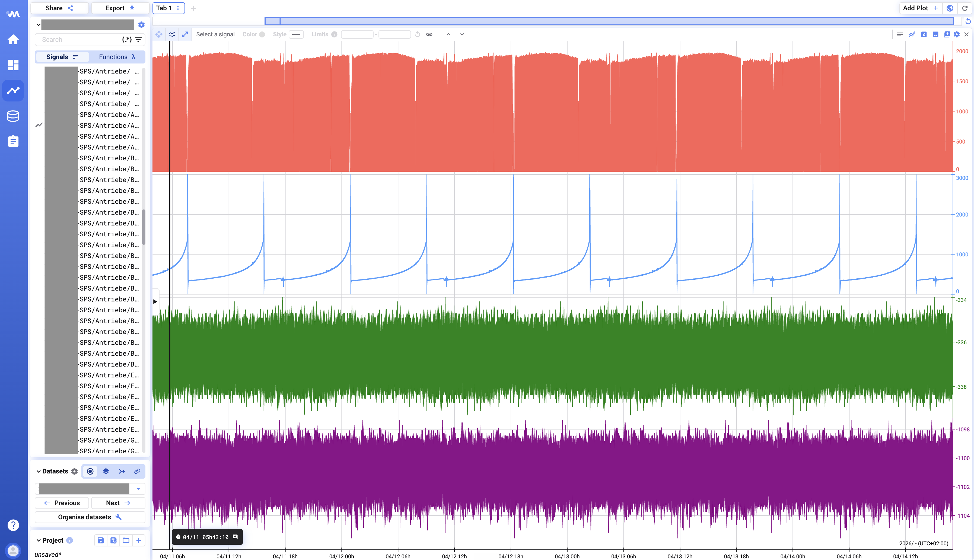Select merge datasets mode icon
974x560 pixels.
122,471
